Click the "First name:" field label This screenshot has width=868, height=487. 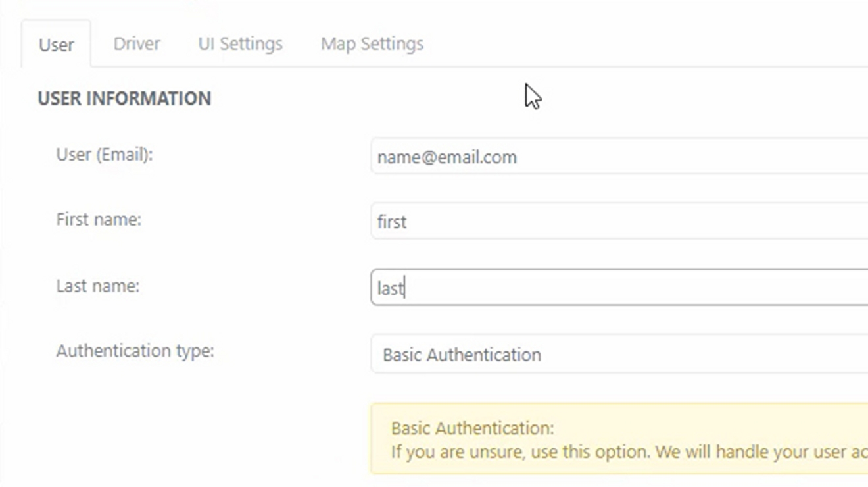[99, 219]
